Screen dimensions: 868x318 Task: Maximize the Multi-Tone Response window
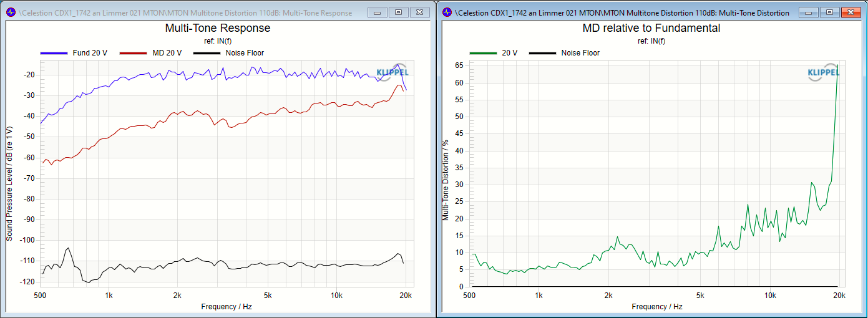pos(399,12)
